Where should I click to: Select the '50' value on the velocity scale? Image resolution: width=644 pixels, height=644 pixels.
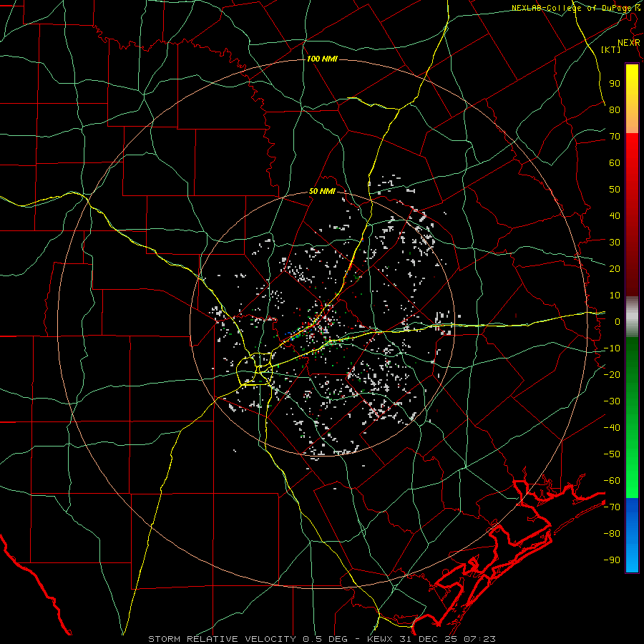615,190
